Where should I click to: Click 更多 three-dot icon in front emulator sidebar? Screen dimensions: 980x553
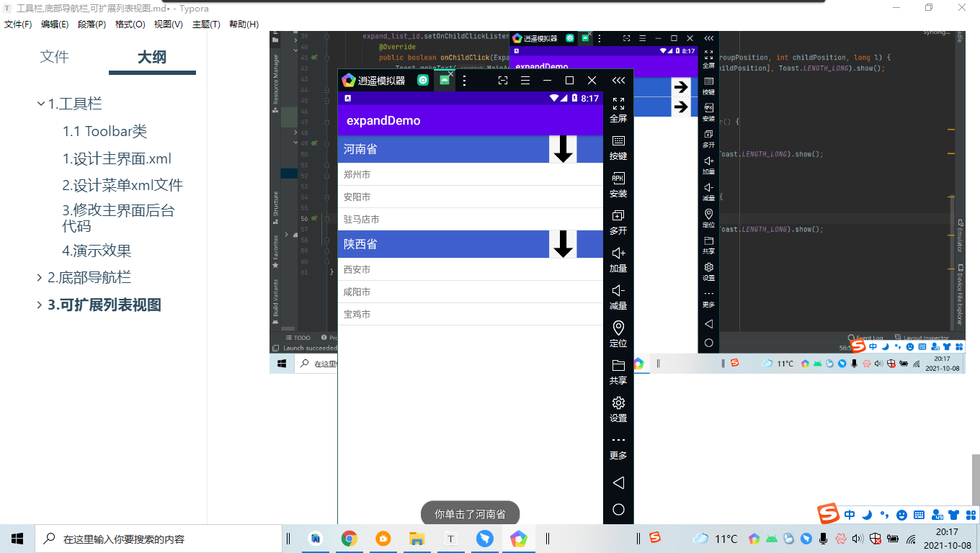tap(618, 440)
